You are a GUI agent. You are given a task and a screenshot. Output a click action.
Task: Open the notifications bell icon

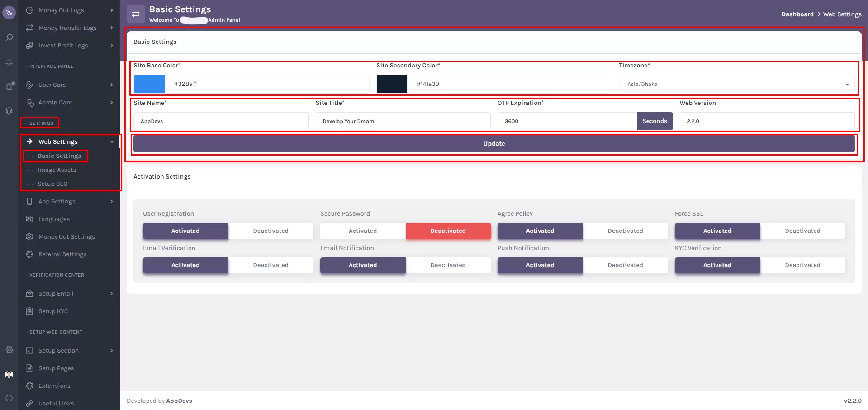(x=9, y=86)
